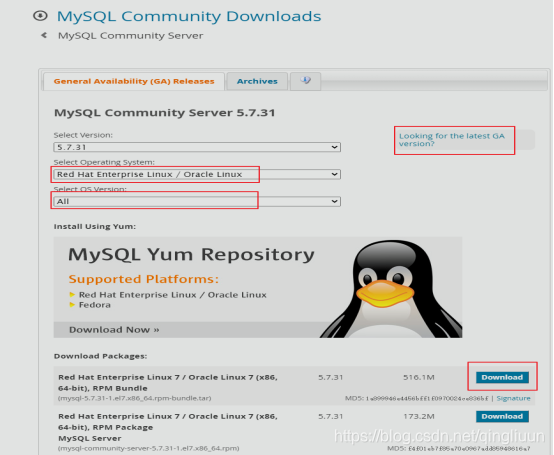Open the MySQL Community Downloads heading link
Screen dimensions: 554x455
189,16
